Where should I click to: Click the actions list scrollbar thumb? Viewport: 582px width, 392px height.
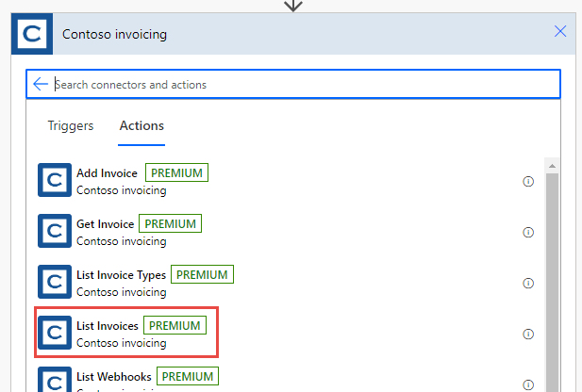(x=553, y=282)
